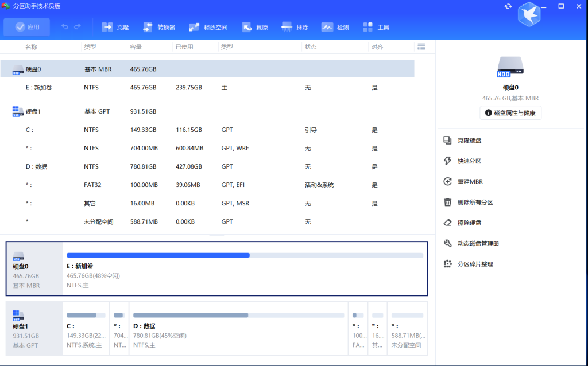
Task: Choose Clone Disk (克隆硬盘) in side panel
Action: [469, 141]
